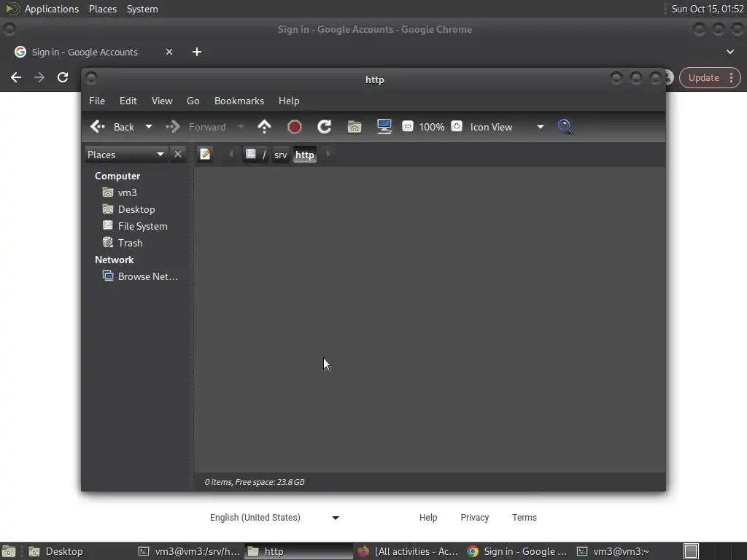The width and height of the screenshot is (747, 560).
Task: Click the Chrome back arrow
Action: (16, 77)
